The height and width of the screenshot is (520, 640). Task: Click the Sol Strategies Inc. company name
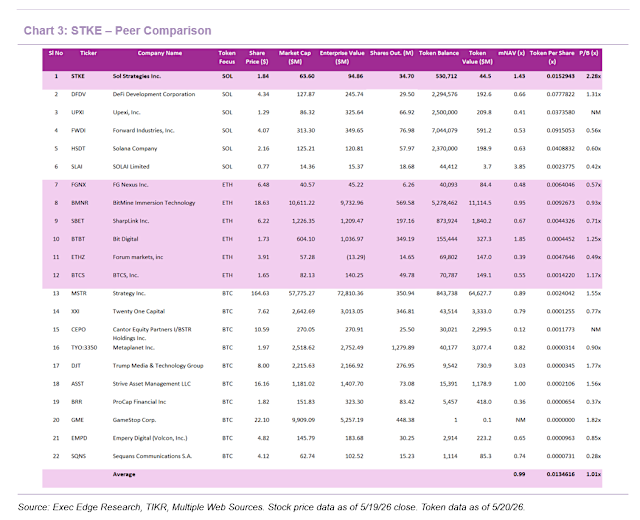tap(137, 76)
